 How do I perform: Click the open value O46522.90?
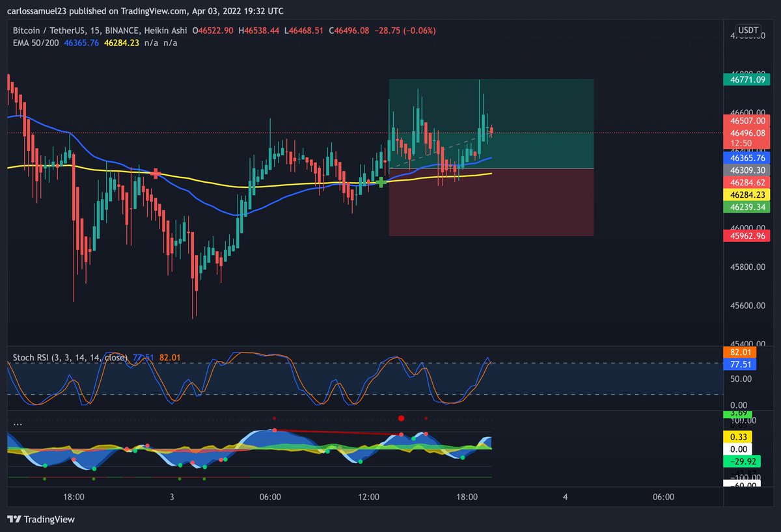pos(213,31)
